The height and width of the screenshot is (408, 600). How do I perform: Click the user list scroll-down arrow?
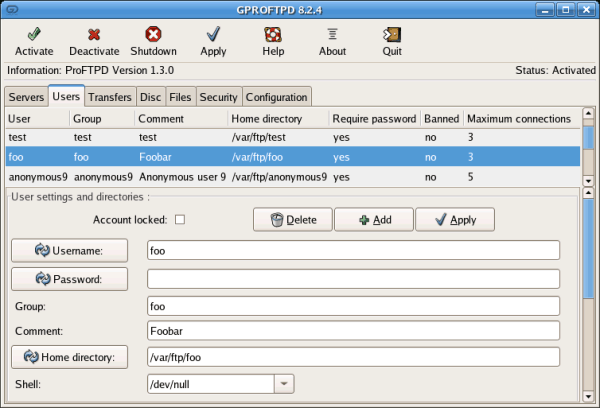(588, 181)
